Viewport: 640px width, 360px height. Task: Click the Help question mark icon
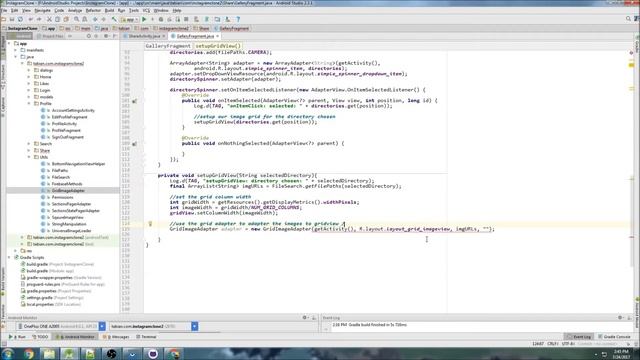point(238,19)
